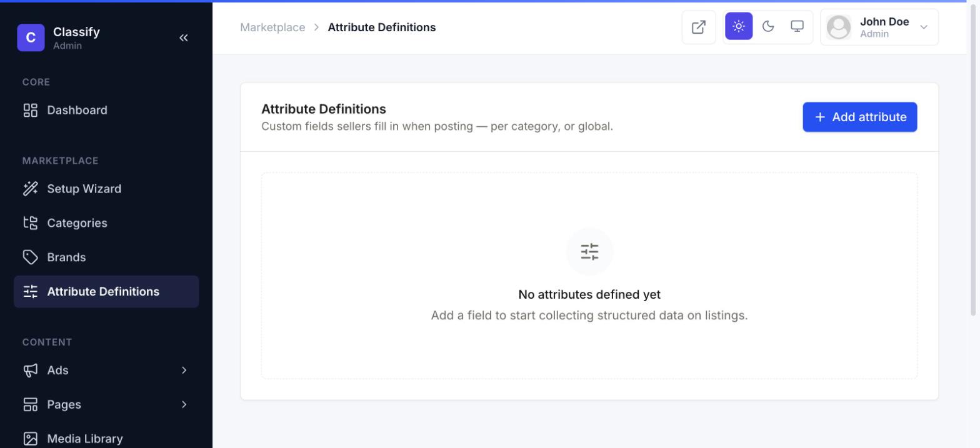This screenshot has width=980, height=448.
Task: Switch to light theme sun toggle
Action: (x=739, y=26)
